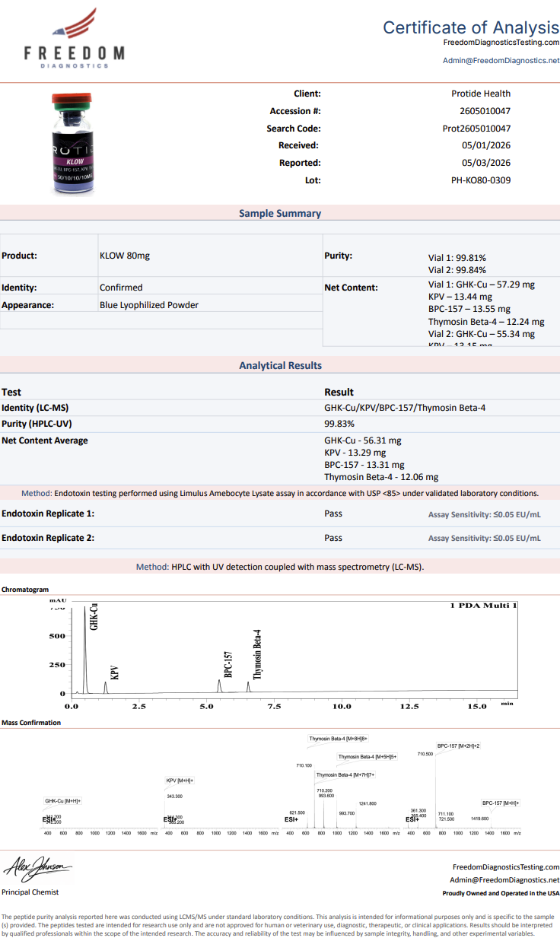Select Endotoxin Replicate 2 label
Viewport: 560px width, 938px height.
[48, 538]
